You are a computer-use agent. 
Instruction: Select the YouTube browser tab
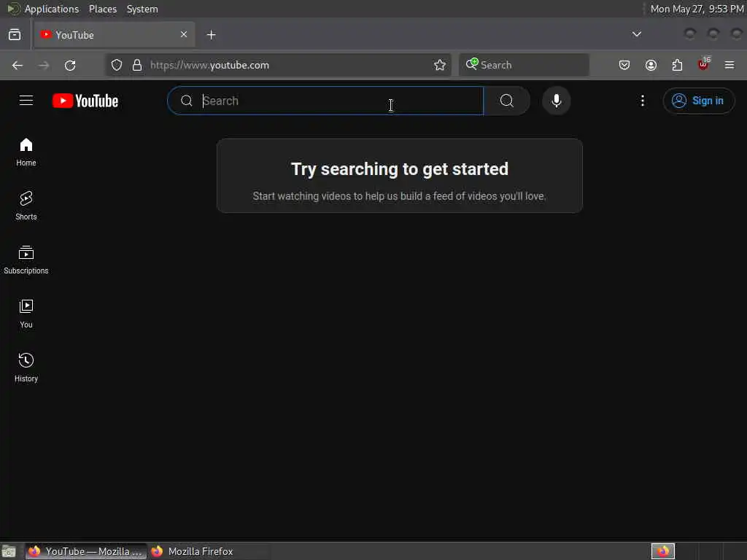tap(113, 35)
